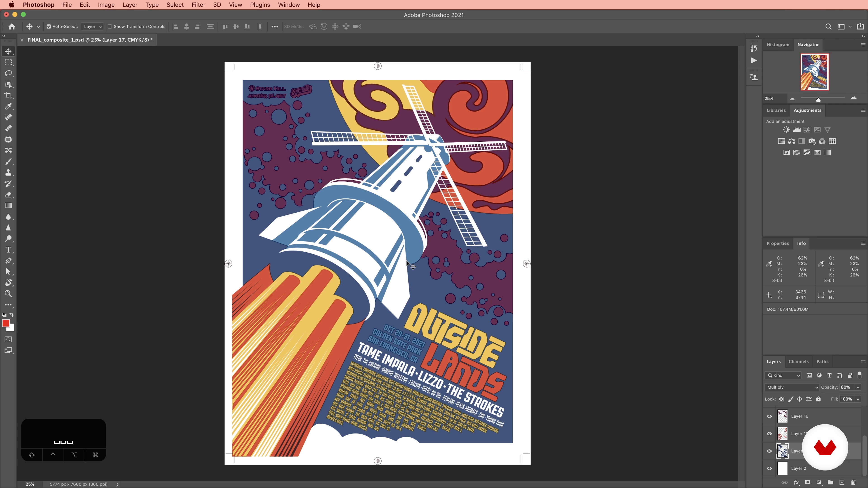Select the Move tool
This screenshot has height=488, width=868.
(x=8, y=52)
